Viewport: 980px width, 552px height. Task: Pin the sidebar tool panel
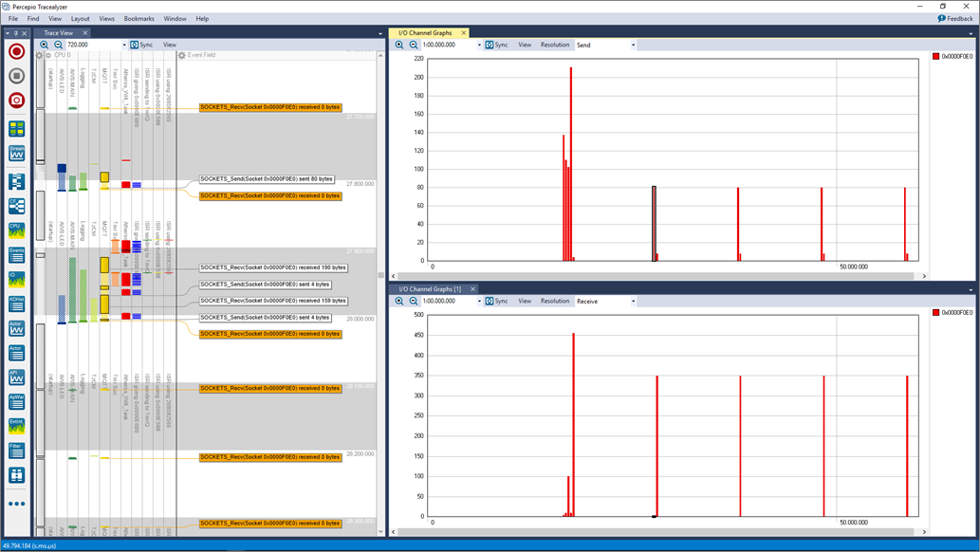[15, 33]
